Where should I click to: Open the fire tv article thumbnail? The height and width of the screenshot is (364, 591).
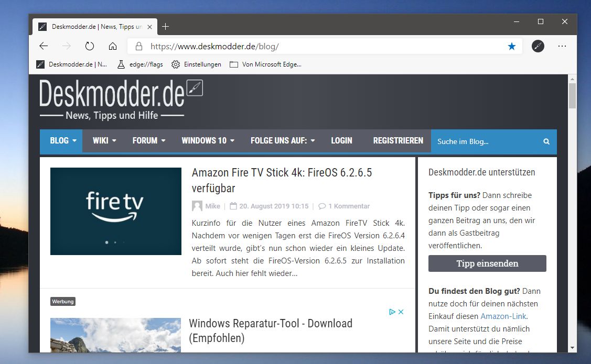(x=116, y=211)
